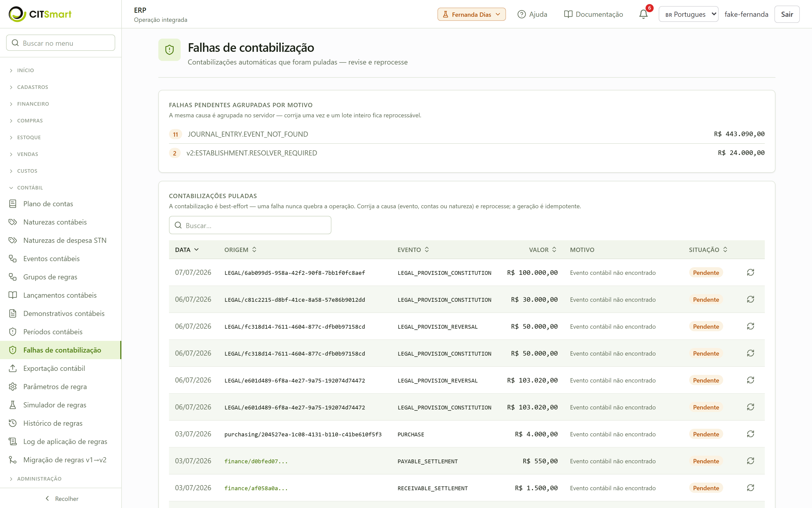This screenshot has height=508, width=812.
Task: Open the Fernanda Dias user dropdown
Action: click(471, 14)
